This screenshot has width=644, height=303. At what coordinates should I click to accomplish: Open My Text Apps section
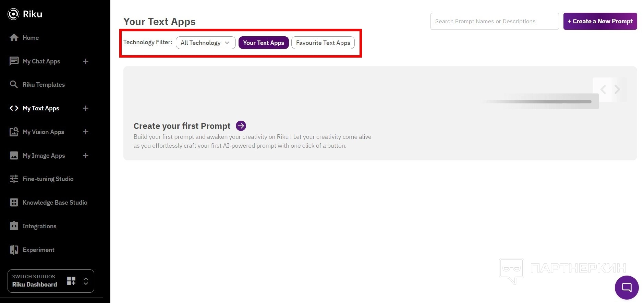[41, 108]
